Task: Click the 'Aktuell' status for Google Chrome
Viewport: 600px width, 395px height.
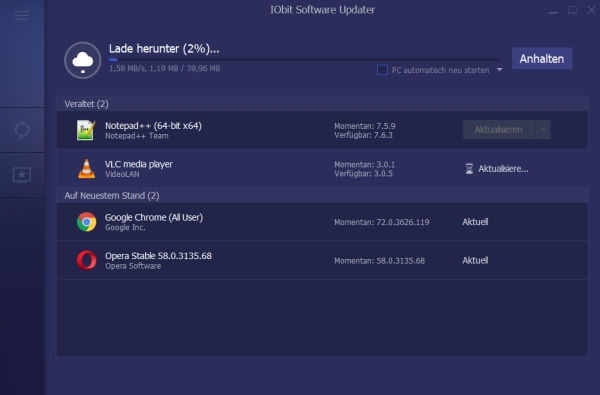Action: click(475, 222)
